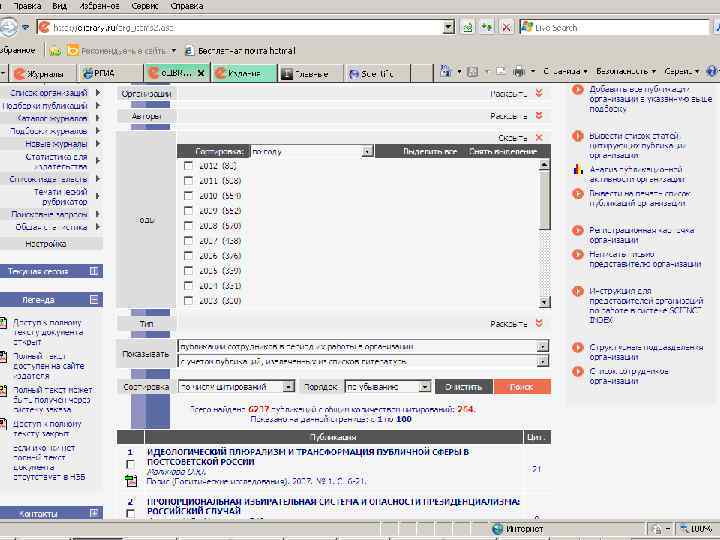Click the orange 'Поиск' button
Screen dimensions: 720x540
coord(522,387)
